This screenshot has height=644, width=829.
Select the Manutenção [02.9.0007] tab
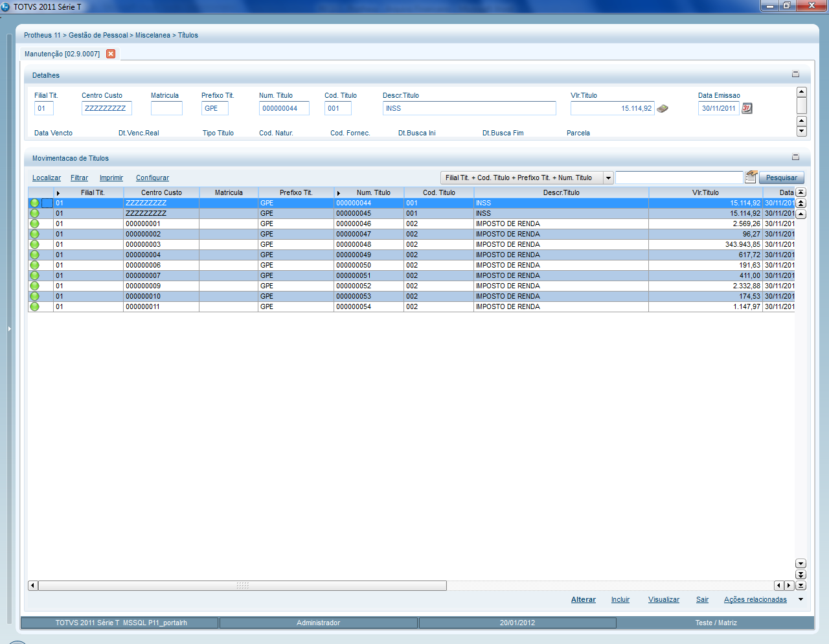tap(62, 54)
